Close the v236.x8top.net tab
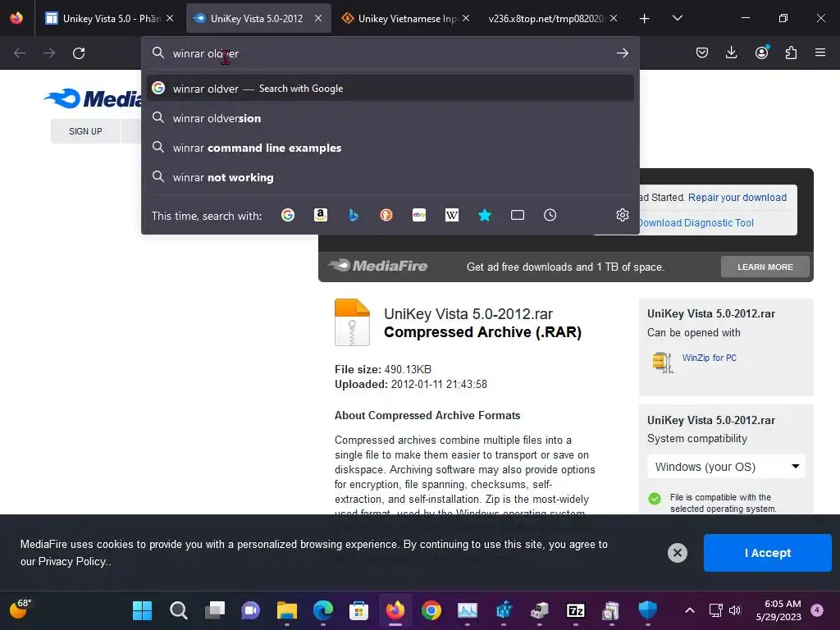 [614, 18]
